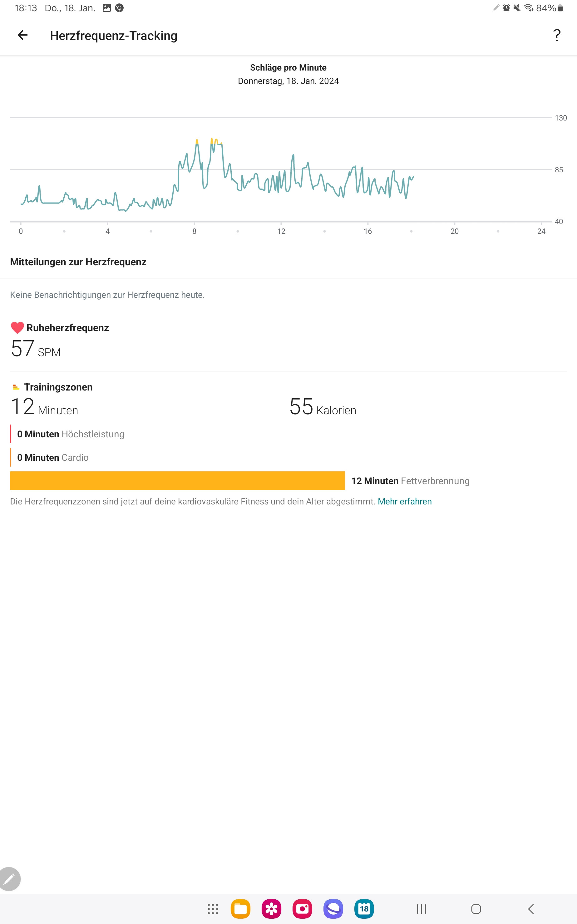Open the floating pencil edit button
The image size is (577, 924).
pos(10,879)
